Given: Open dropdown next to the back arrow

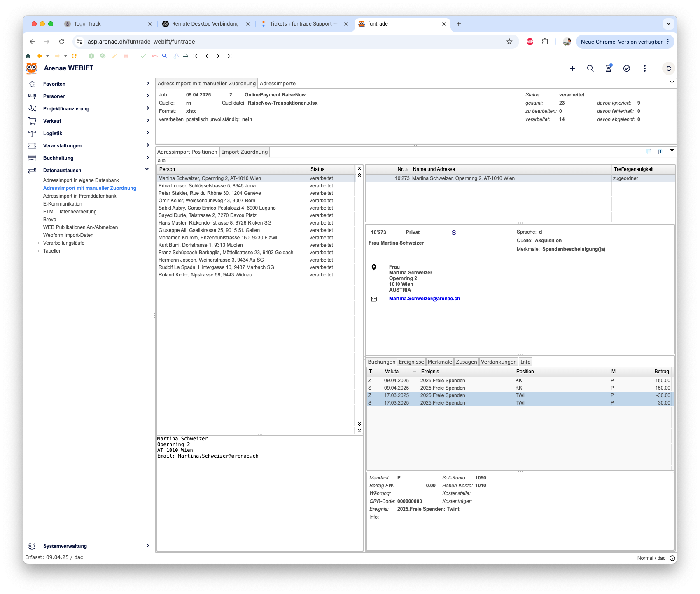Looking at the screenshot, I should (48, 56).
